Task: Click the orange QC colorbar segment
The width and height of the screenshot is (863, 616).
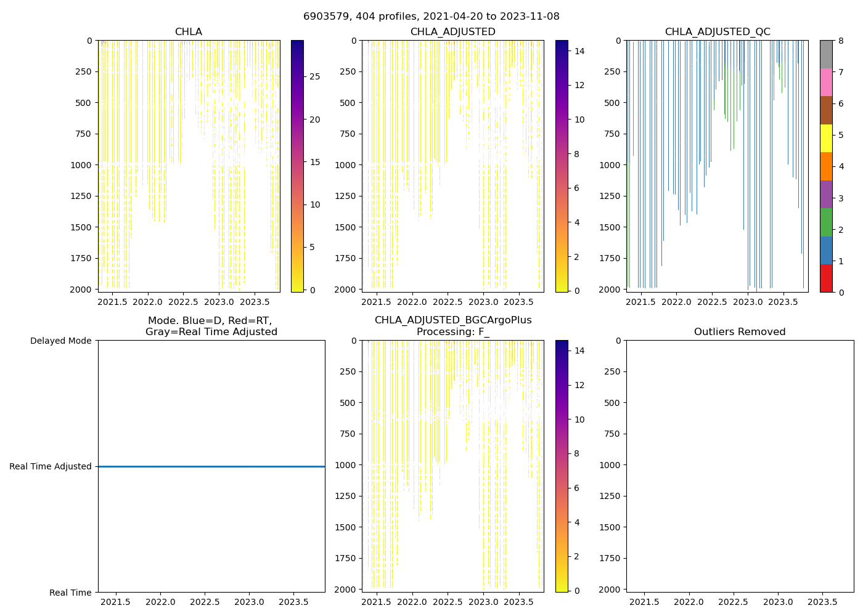Action: coord(826,166)
